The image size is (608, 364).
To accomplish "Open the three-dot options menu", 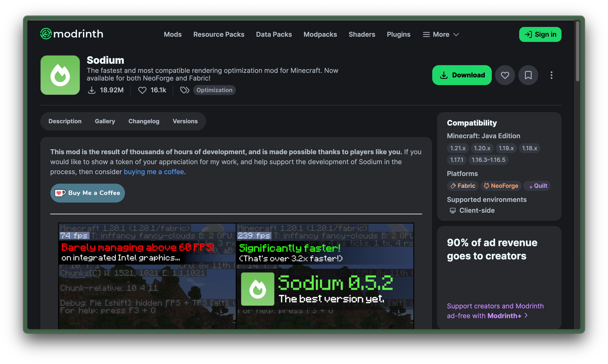I will [x=551, y=75].
